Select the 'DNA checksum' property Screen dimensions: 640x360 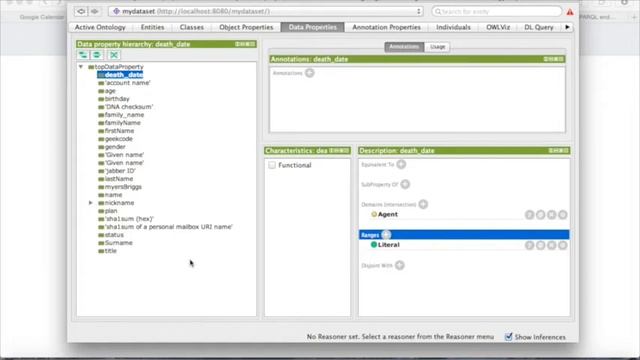coord(126,107)
